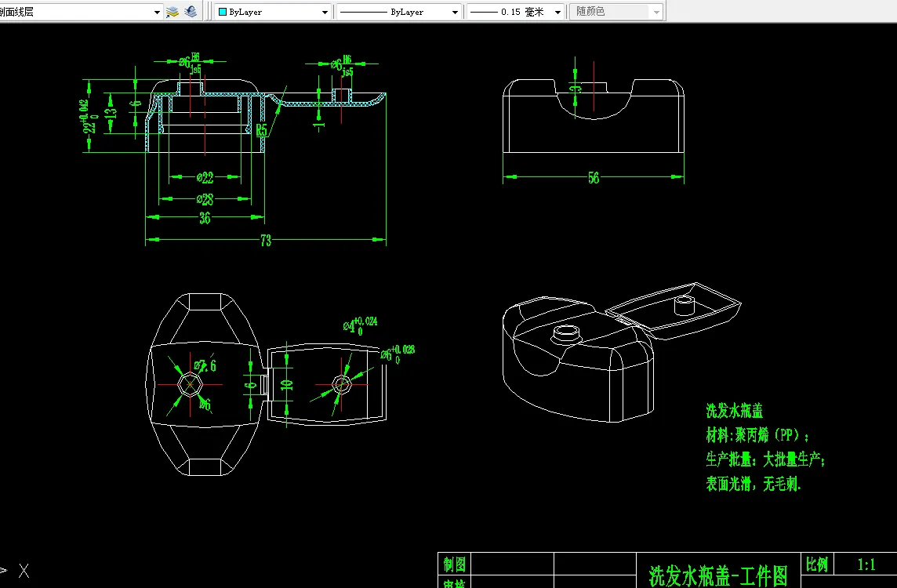This screenshot has height=588, width=897.
Task: Click the 随颜色 plot style box
Action: coord(616,12)
